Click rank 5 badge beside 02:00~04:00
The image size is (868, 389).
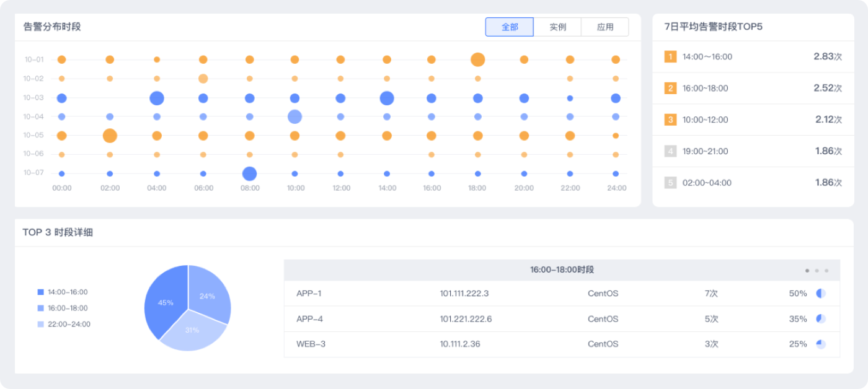coord(670,183)
